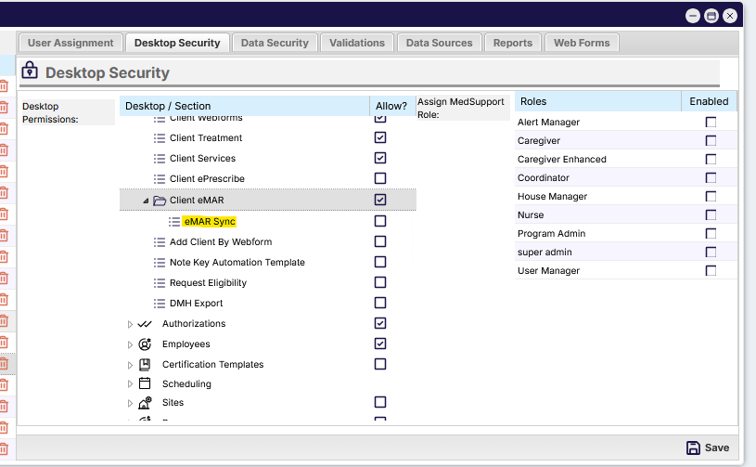The width and height of the screenshot is (756, 467).
Task: Enable the DMH Export checkbox
Action: coord(380,303)
